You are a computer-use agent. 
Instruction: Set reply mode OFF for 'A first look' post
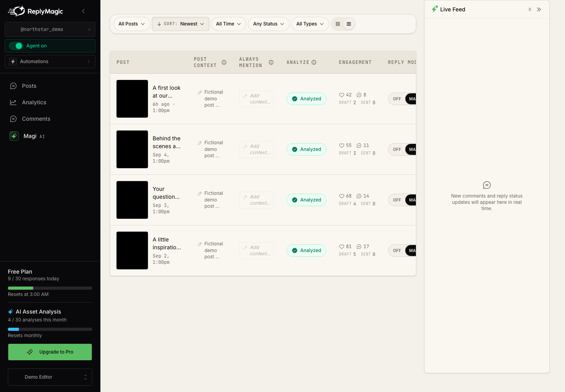click(397, 99)
